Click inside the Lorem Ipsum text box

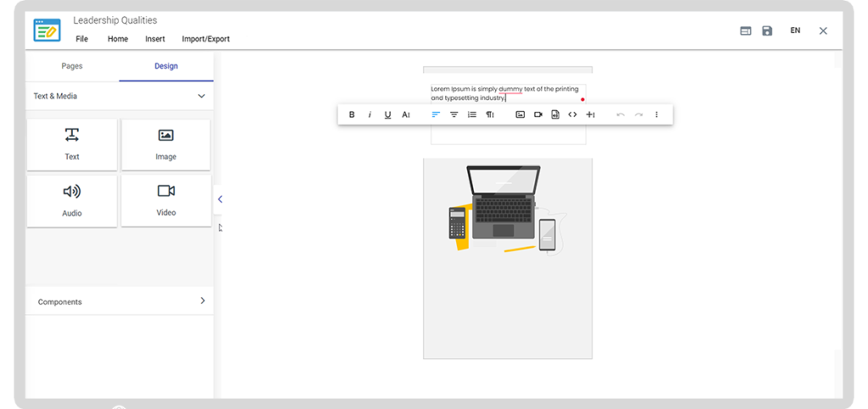[x=509, y=113]
